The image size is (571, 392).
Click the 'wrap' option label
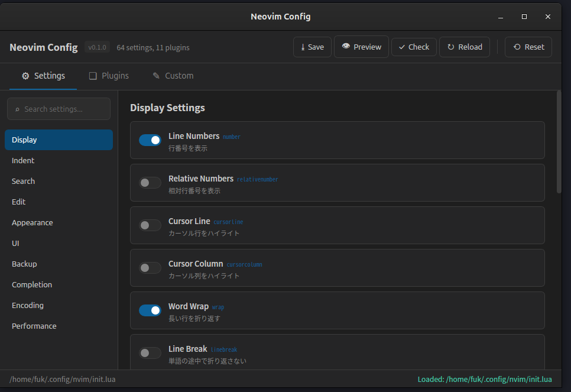click(218, 307)
